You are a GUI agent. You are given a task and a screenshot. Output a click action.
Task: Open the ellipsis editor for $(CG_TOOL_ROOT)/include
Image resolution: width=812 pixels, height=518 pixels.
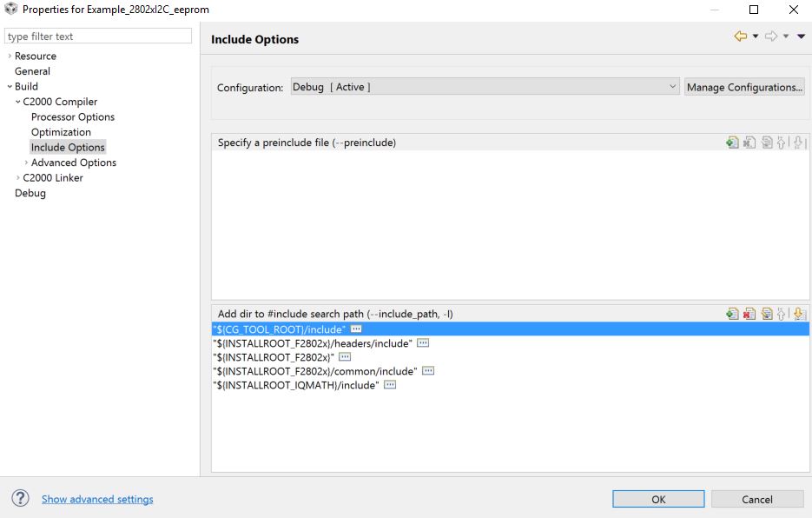(x=354, y=329)
